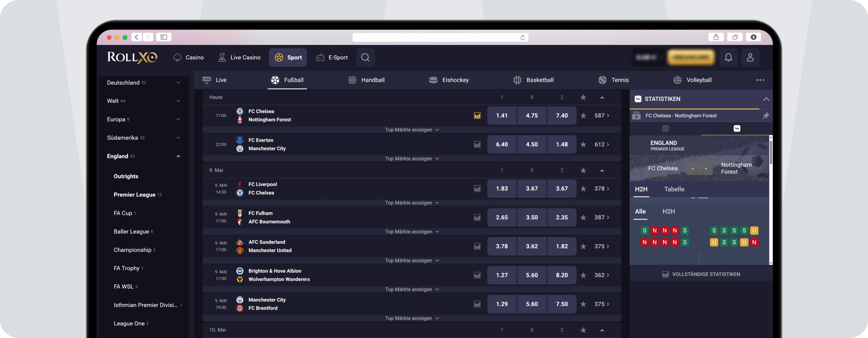
Task: Click the browser address bar
Action: (x=440, y=37)
